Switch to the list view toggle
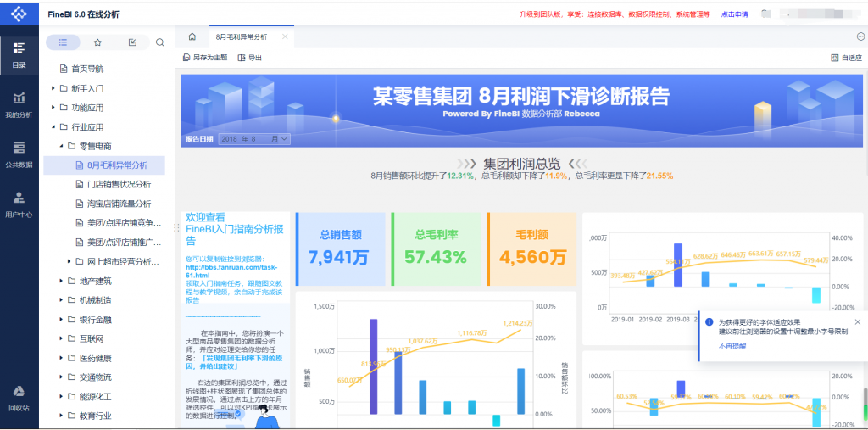Screen dimensions: 868x430 [63, 42]
